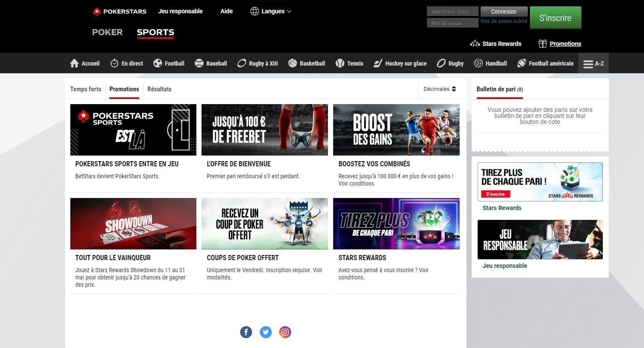Open the Instagram social icon
This screenshot has height=348, width=644.
click(x=285, y=332)
